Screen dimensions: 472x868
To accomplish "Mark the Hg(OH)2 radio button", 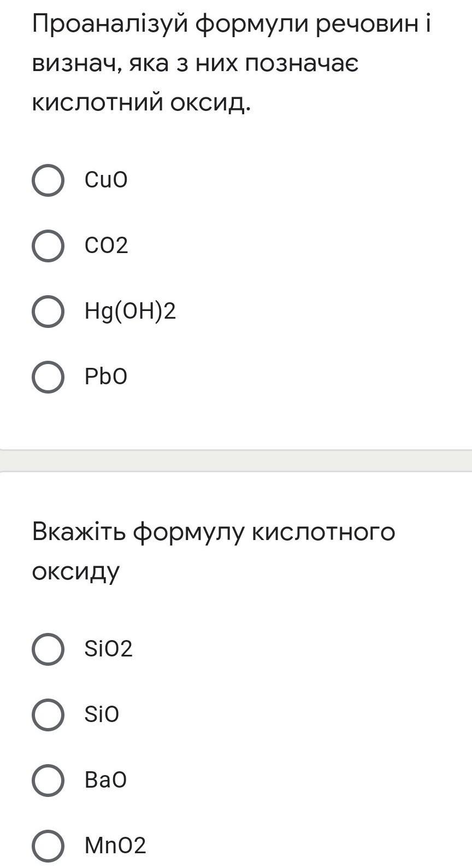I will pyautogui.click(x=48, y=311).
